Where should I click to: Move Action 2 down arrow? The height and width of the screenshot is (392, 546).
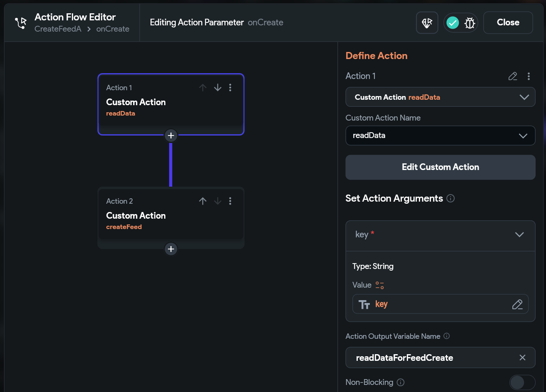tap(218, 201)
